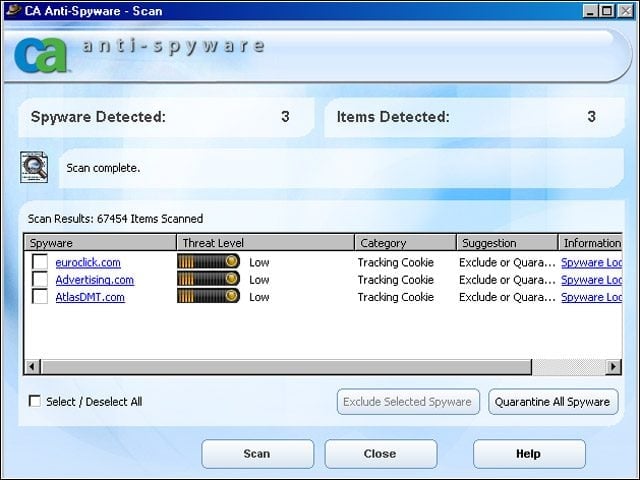Sort by the Category column header
The image size is (640, 480).
pos(405,243)
